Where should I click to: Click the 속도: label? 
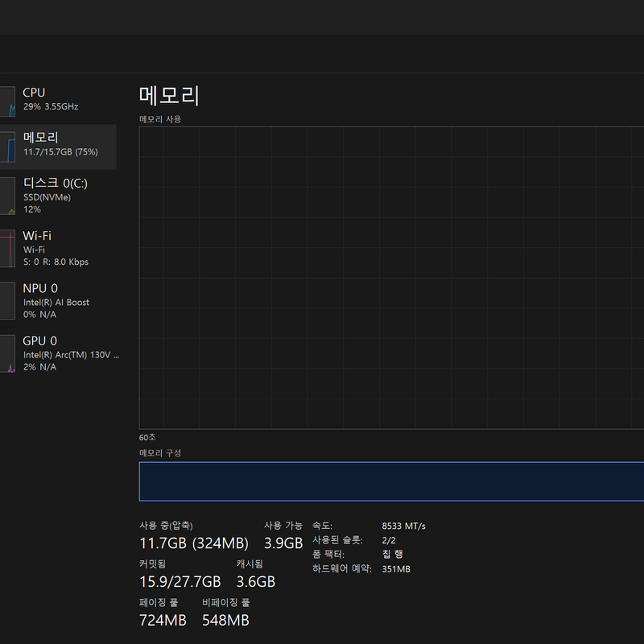click(x=323, y=526)
